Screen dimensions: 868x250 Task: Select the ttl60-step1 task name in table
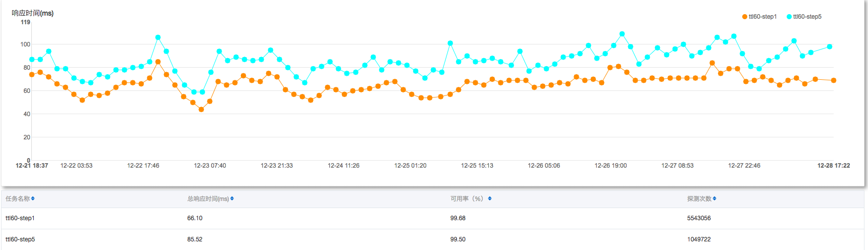click(20, 218)
